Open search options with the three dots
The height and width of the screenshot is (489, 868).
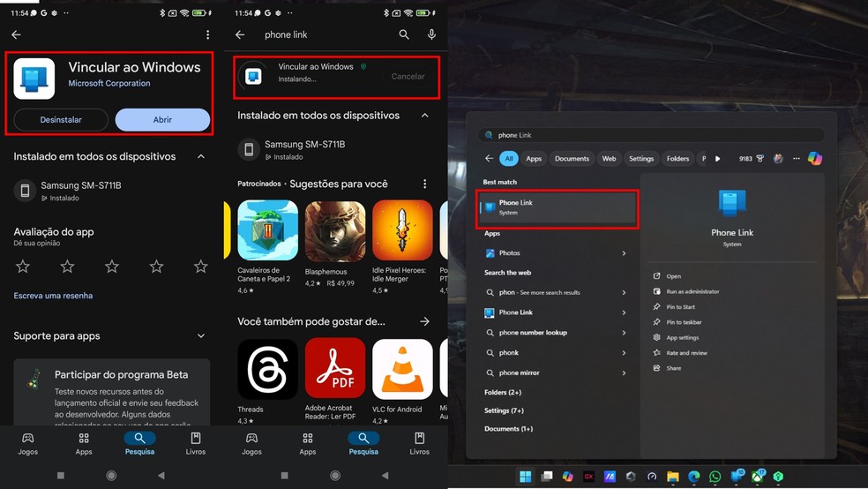[796, 159]
